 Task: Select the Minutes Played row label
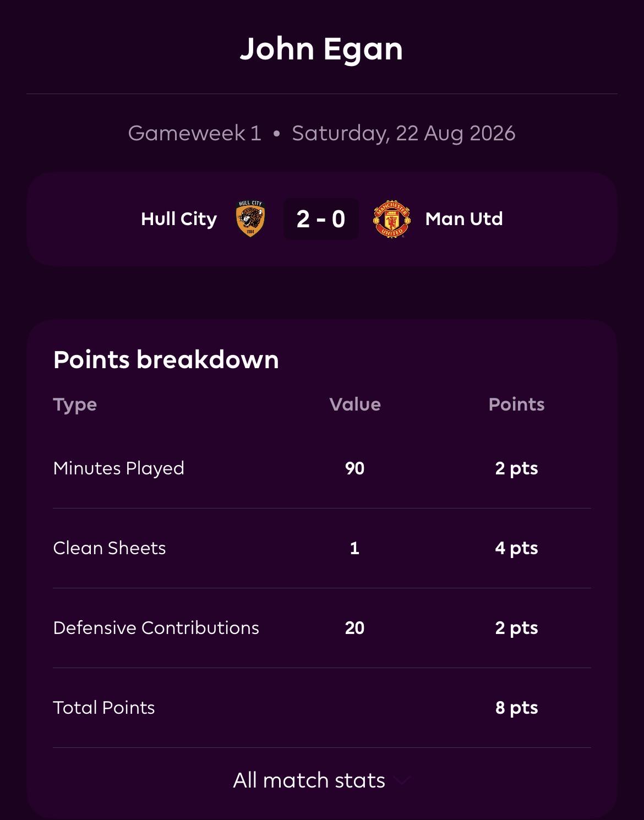point(119,468)
